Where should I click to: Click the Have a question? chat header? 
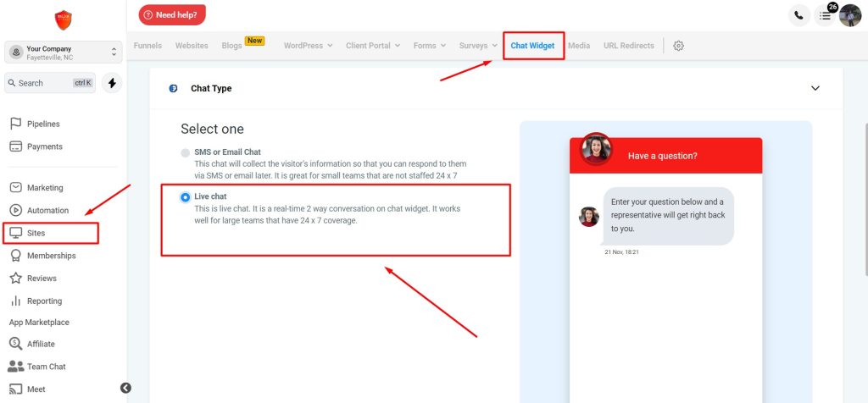tap(666, 156)
